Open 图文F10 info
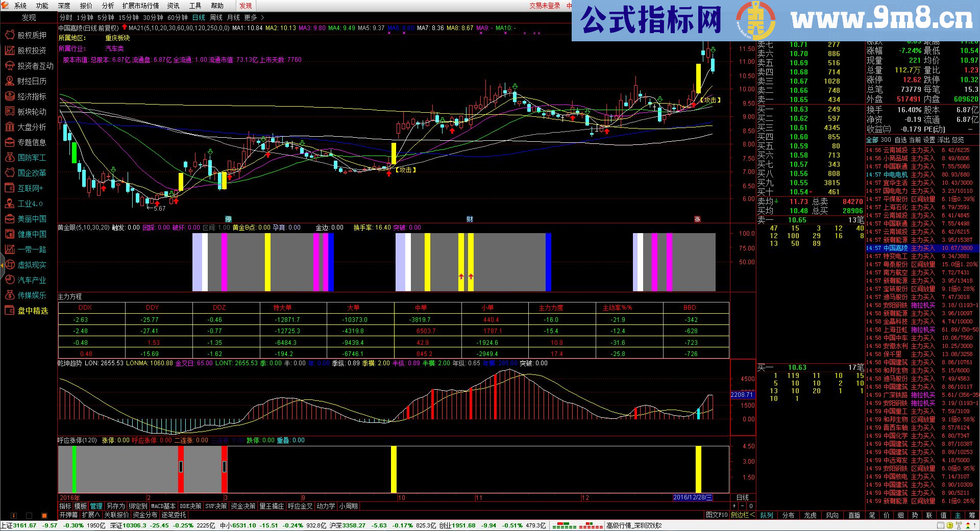The image size is (980, 531). (x=717, y=515)
